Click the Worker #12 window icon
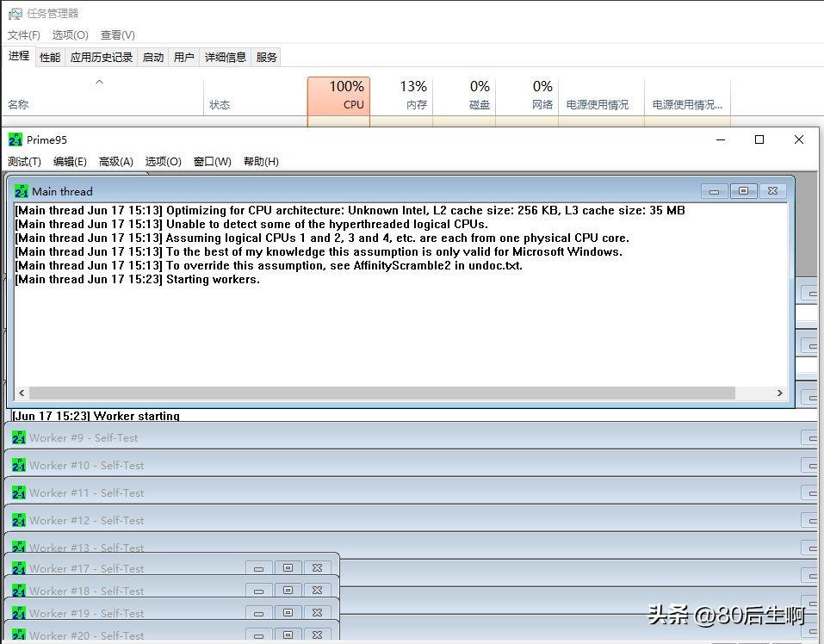824x644 pixels. [19, 520]
